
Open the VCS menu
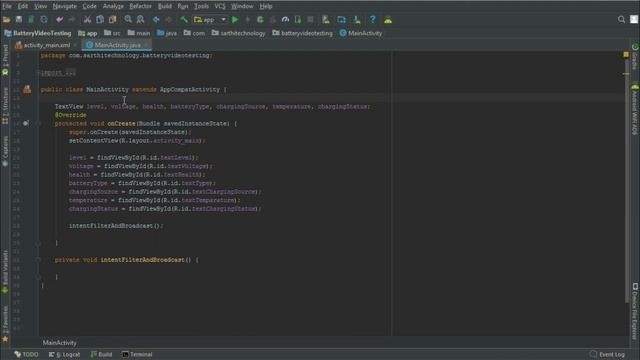220,6
